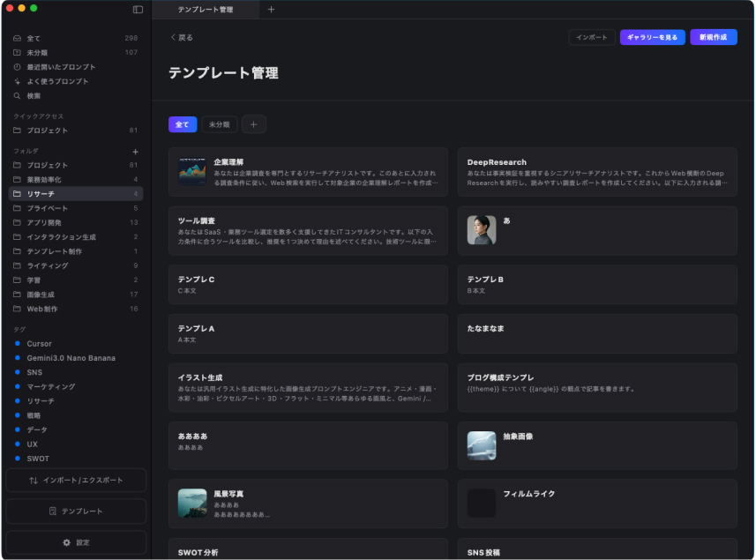Click the 未分類 icon in sidebar
This screenshot has height=560, width=756.
coord(18,53)
